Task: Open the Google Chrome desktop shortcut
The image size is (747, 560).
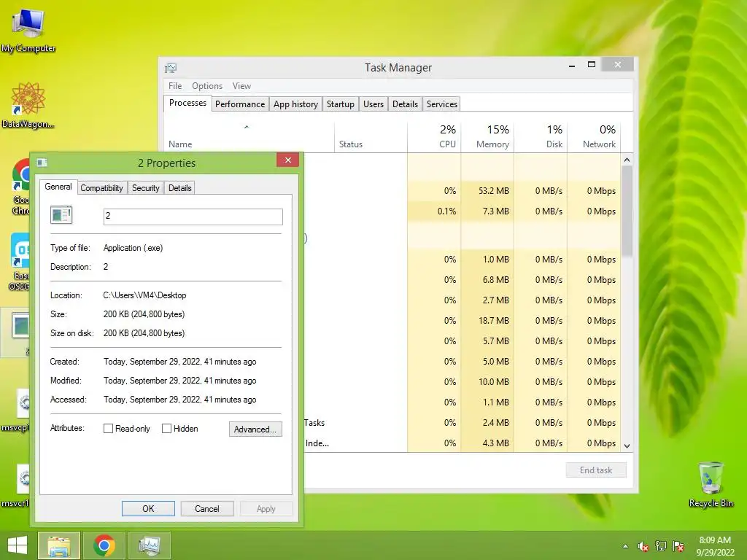Action: click(21, 186)
